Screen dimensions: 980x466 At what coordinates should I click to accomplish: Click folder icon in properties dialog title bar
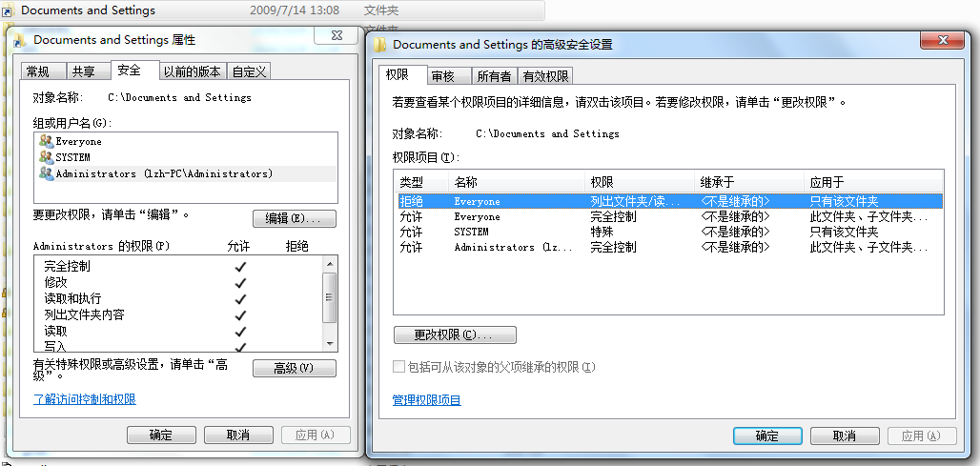(20, 40)
